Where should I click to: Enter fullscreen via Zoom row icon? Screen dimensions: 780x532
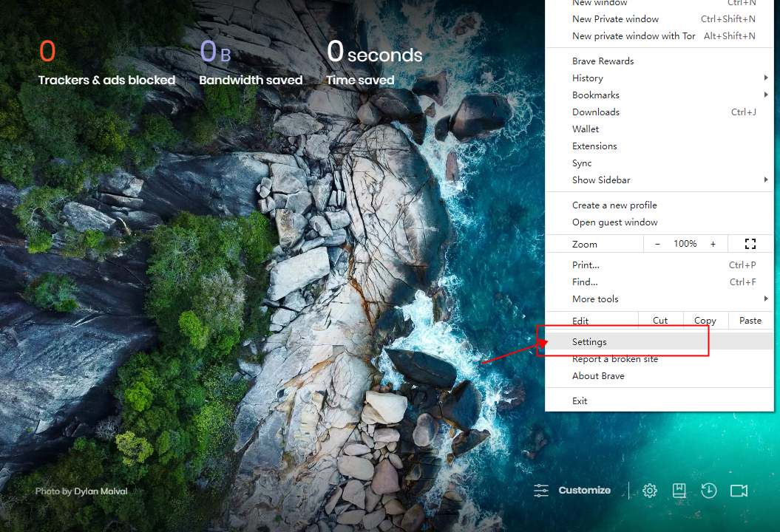(750, 244)
